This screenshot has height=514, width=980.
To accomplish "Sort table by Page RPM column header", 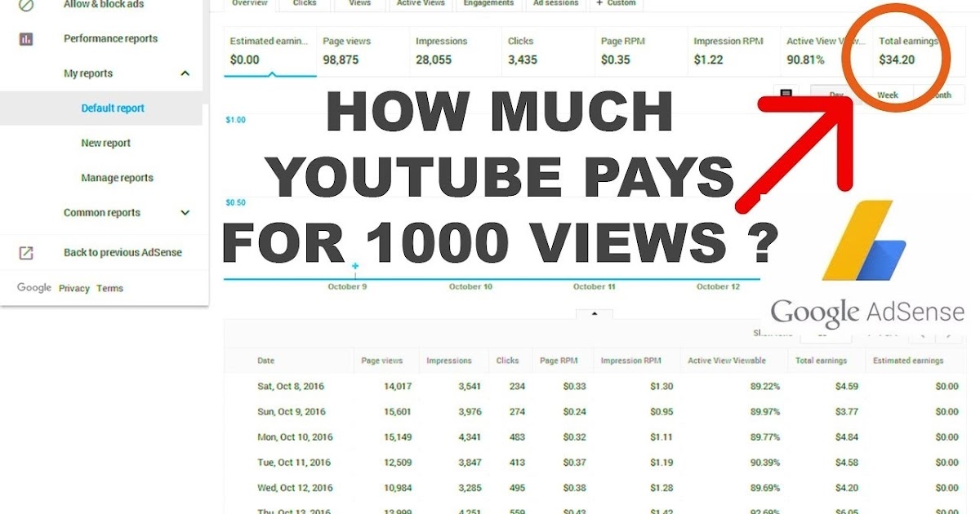I will (559, 361).
